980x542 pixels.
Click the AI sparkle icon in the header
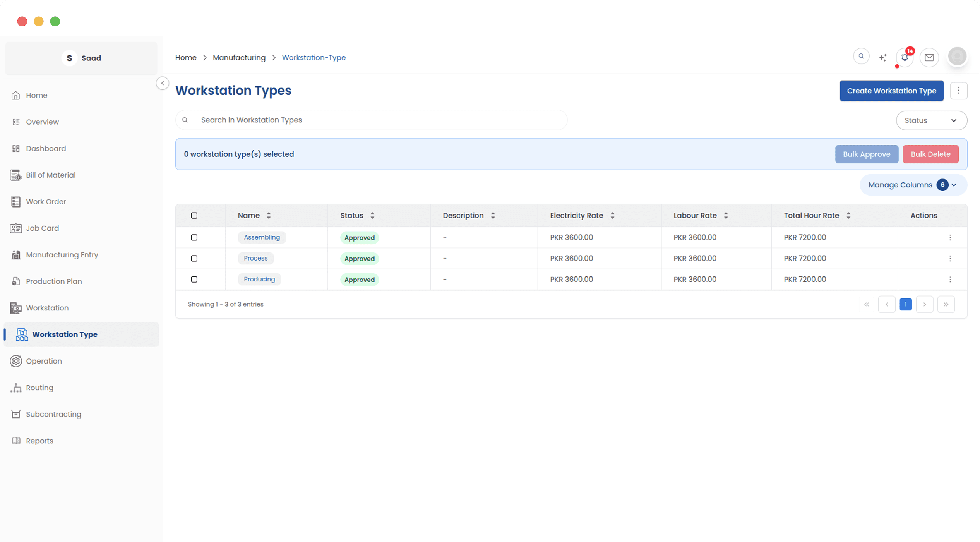[x=883, y=57]
